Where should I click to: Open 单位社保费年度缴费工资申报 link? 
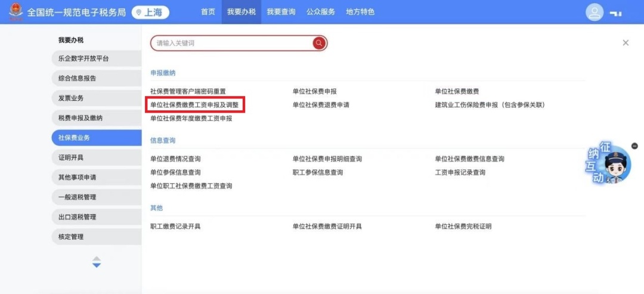click(191, 118)
